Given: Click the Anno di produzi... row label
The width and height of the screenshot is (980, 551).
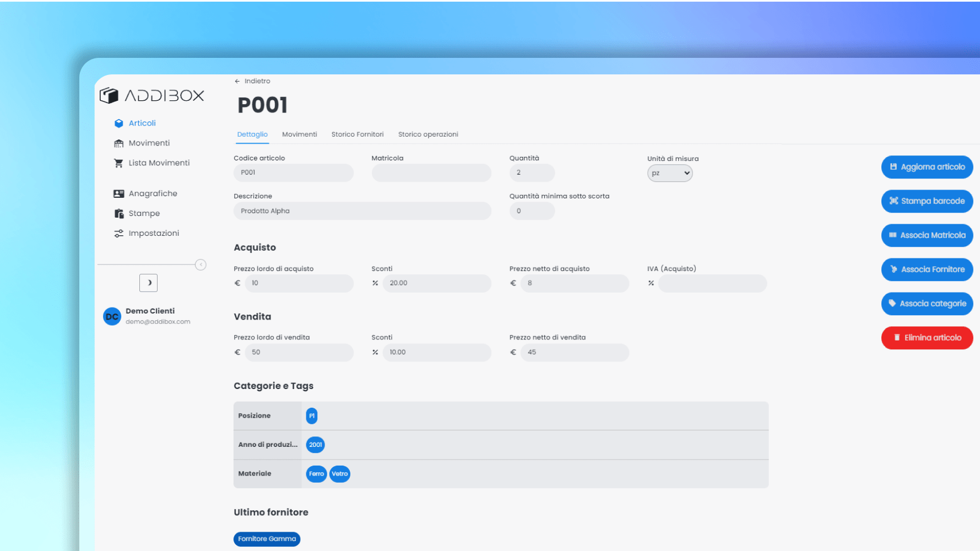Looking at the screenshot, I should [268, 445].
